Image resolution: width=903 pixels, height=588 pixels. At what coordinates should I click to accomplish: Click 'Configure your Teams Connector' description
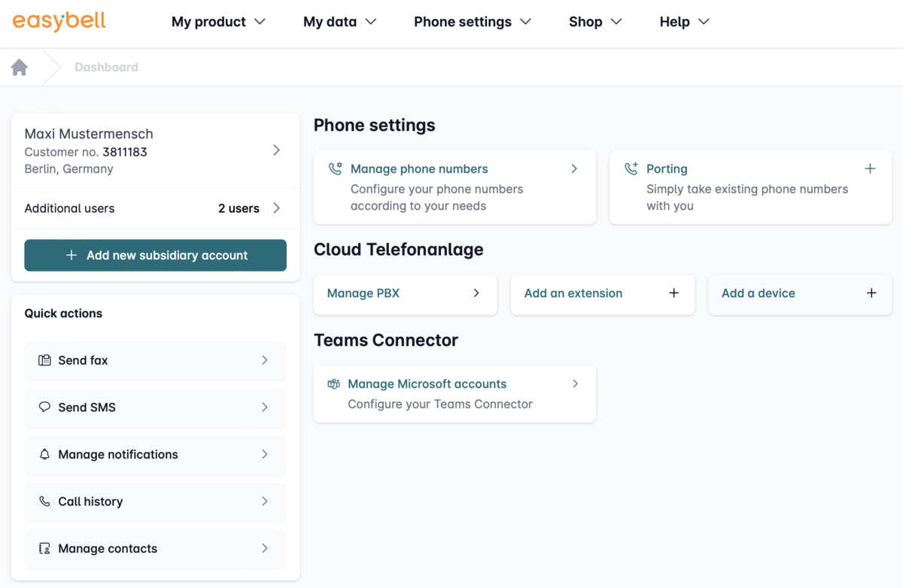tap(440, 404)
